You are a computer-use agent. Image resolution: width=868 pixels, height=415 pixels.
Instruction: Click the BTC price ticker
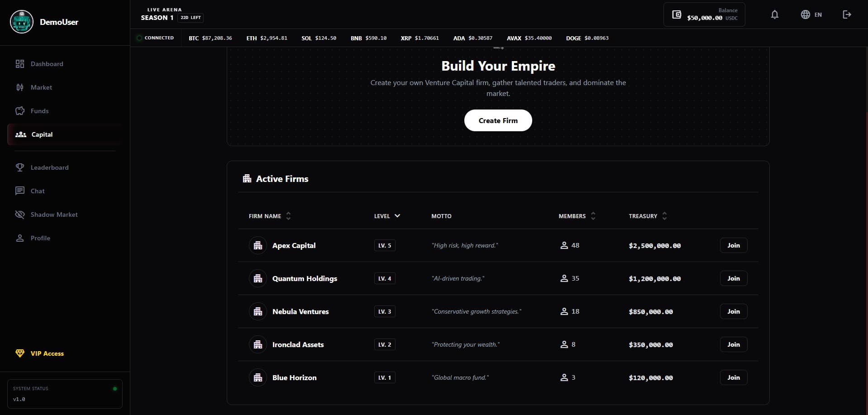(210, 38)
